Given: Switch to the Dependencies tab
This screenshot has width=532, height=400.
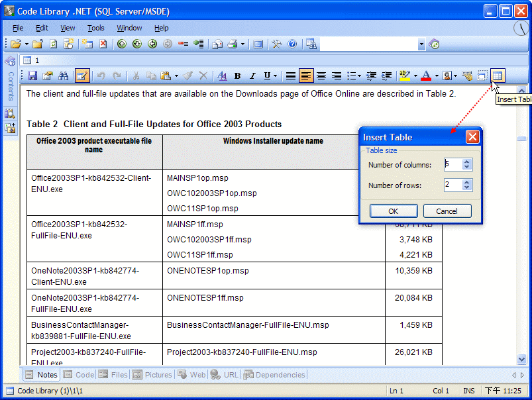Looking at the screenshot, I should 274,375.
